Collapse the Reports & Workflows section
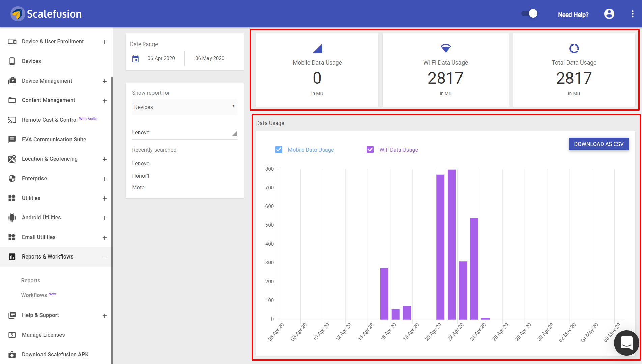This screenshot has width=642, height=364. (x=105, y=257)
